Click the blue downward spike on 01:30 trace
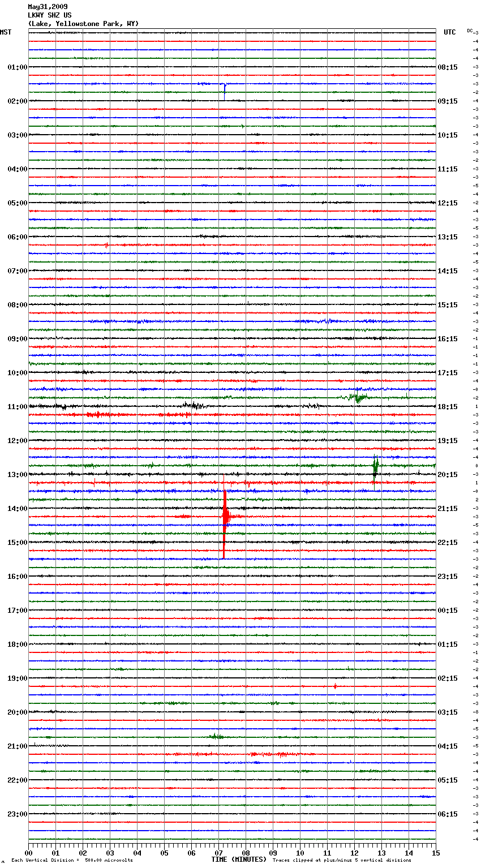 (x=225, y=91)
